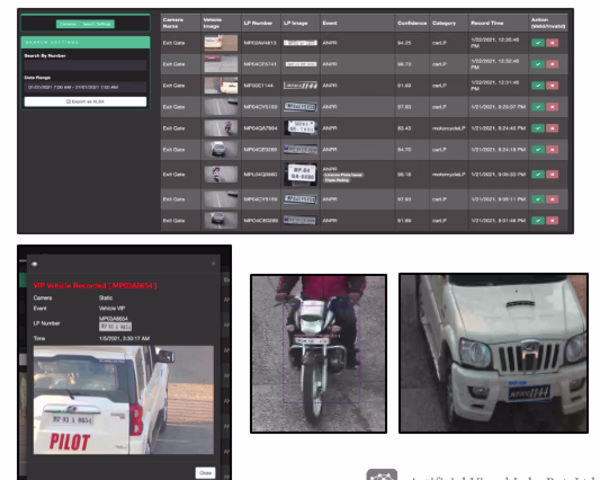Open the Date Range picker field
This screenshot has height=480, width=600.
coord(85,87)
